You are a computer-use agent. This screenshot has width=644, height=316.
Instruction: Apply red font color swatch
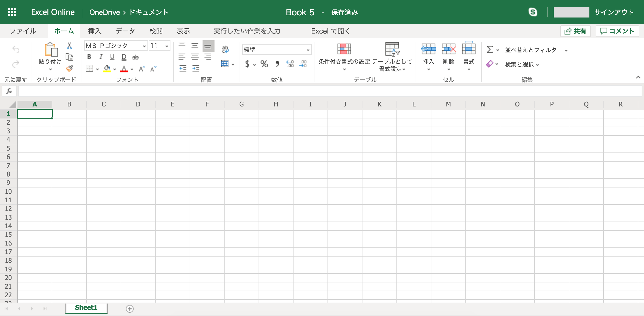[124, 69]
